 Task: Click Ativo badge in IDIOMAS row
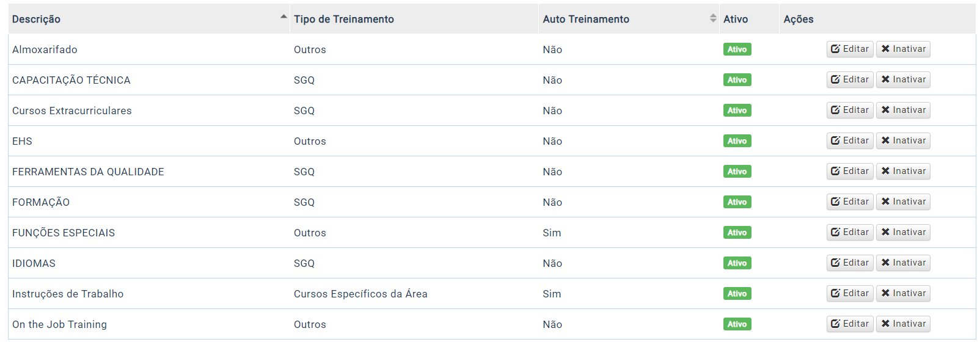pyautogui.click(x=737, y=263)
